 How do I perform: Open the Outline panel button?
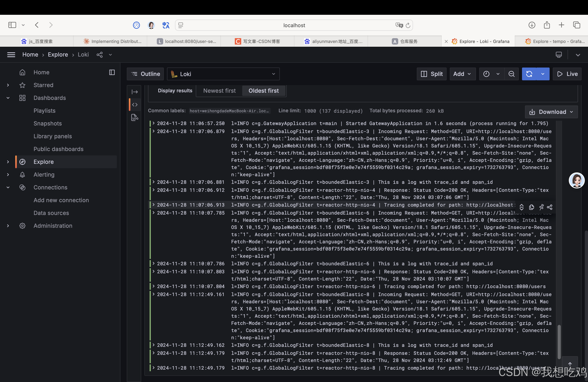tap(145, 74)
